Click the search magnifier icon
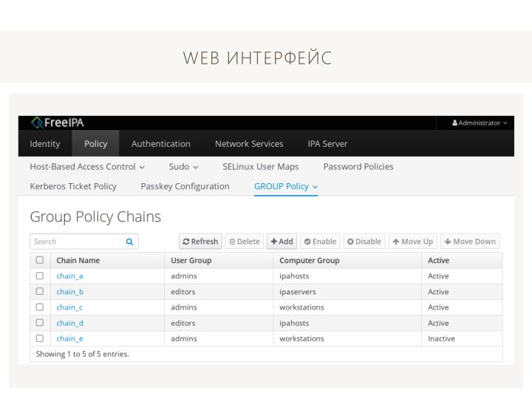Screen dimensions: 532x399 (129, 242)
